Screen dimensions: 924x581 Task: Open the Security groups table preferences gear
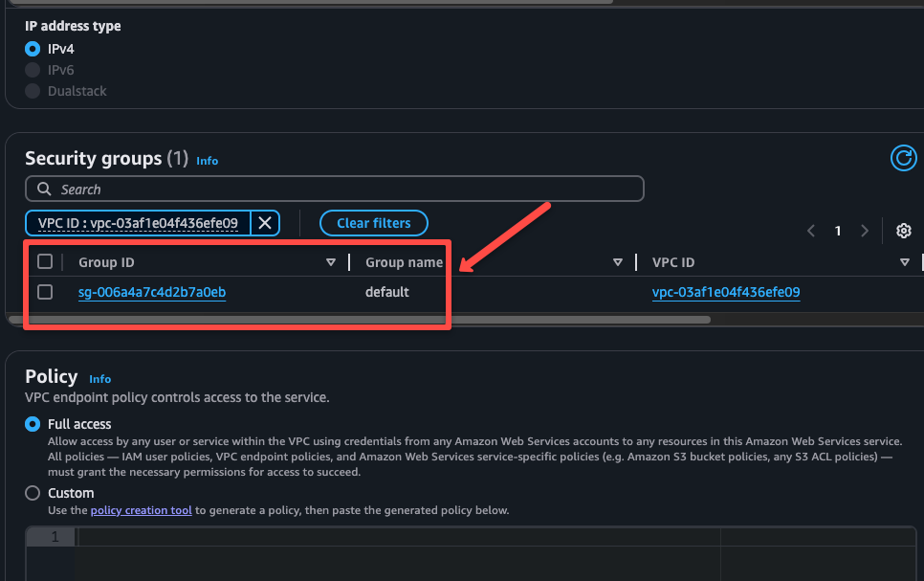[x=903, y=231]
